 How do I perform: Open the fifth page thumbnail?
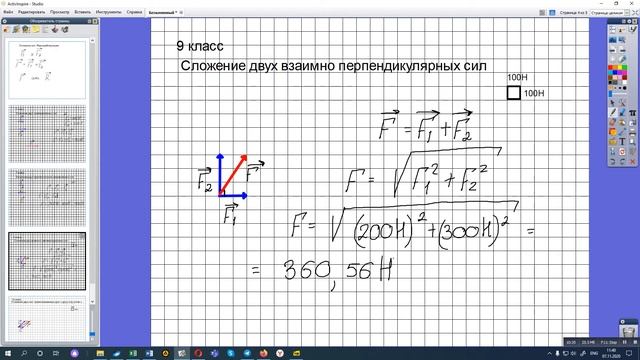tap(47, 319)
